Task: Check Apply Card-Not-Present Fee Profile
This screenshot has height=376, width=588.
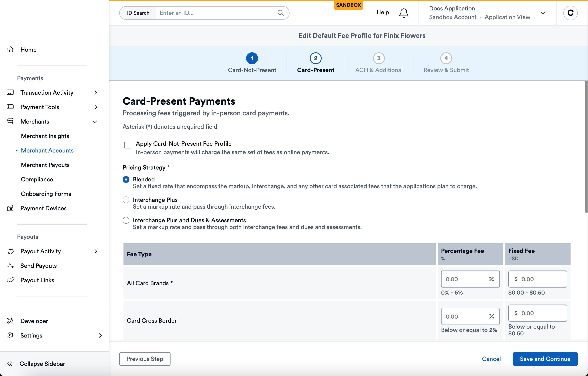Action: pos(127,145)
